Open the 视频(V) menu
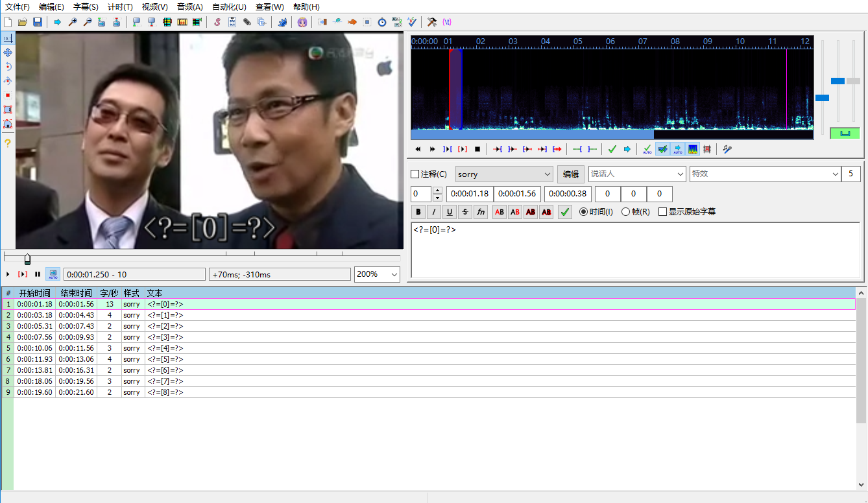The image size is (868, 503). 154,7
